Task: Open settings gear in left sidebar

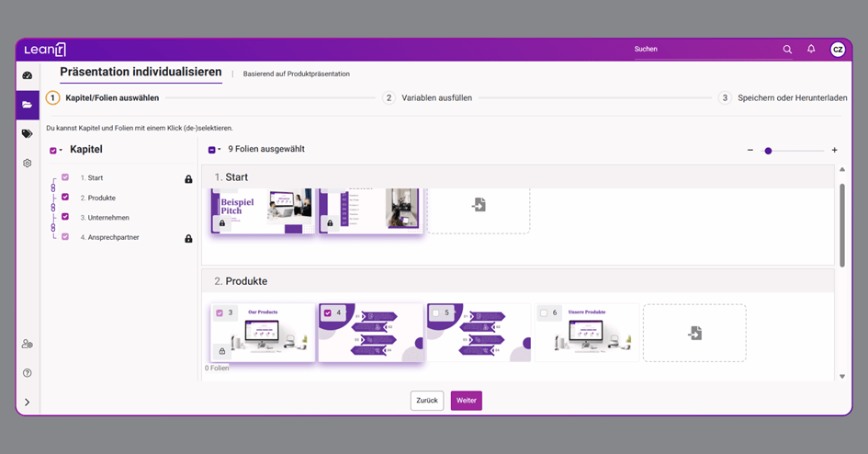Action: click(x=28, y=163)
